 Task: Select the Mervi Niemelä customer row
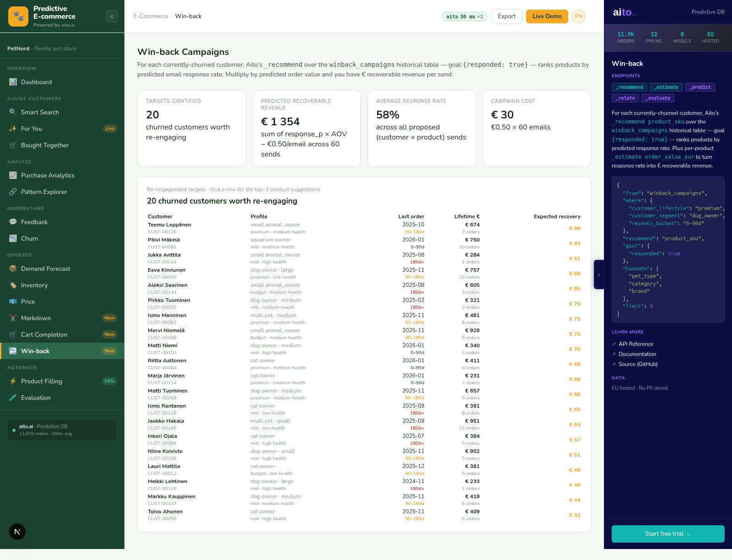tap(364, 334)
